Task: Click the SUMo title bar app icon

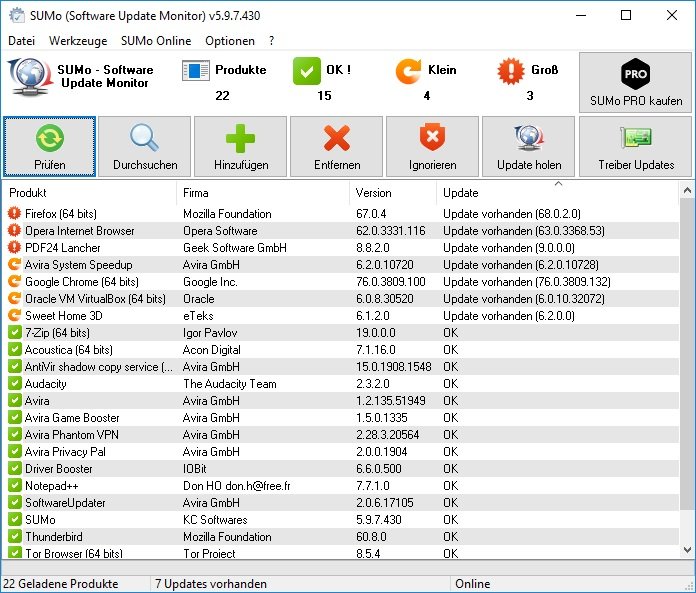Action: [x=16, y=15]
